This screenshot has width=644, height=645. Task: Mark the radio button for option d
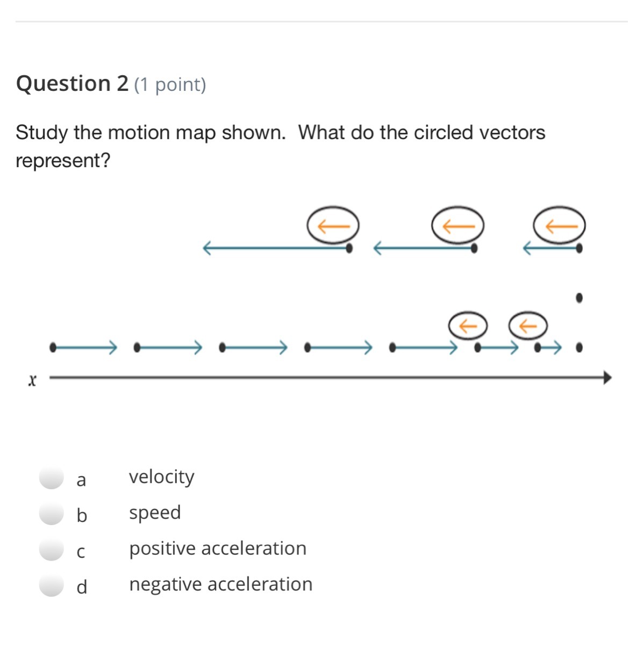[x=52, y=585]
